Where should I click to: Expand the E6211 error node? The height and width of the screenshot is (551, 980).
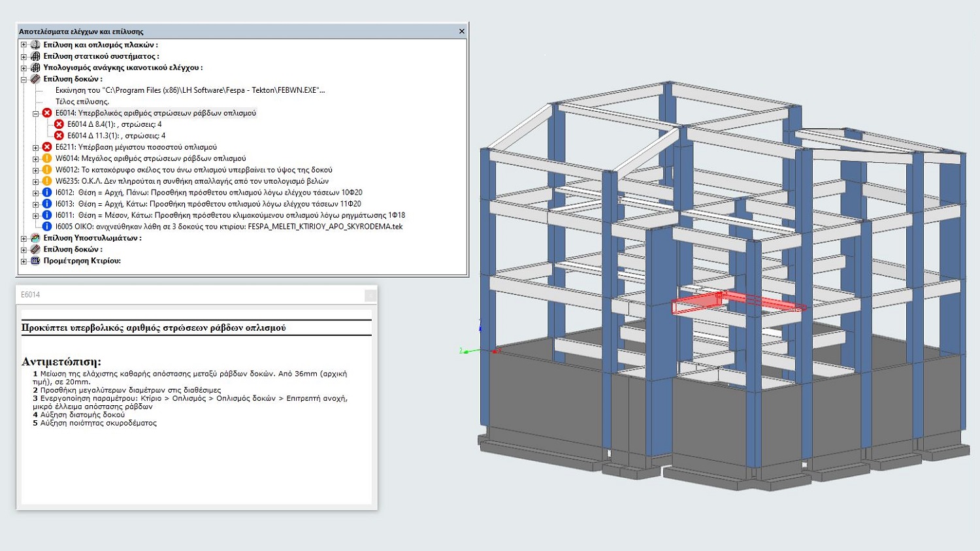tap(36, 147)
